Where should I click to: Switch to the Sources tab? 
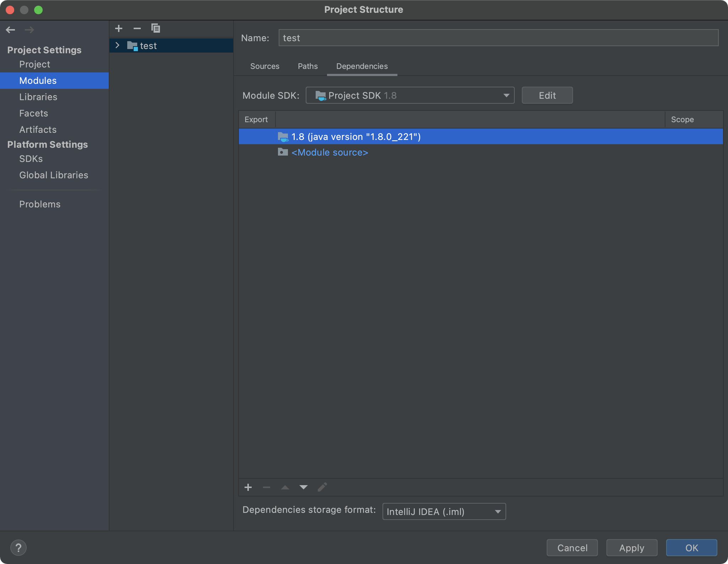point(264,66)
